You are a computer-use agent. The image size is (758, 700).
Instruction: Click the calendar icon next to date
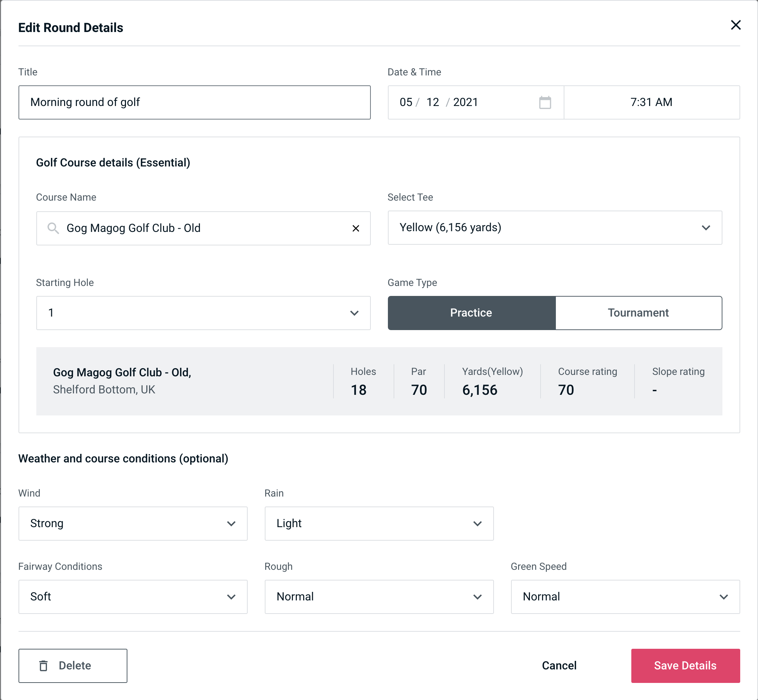(544, 102)
